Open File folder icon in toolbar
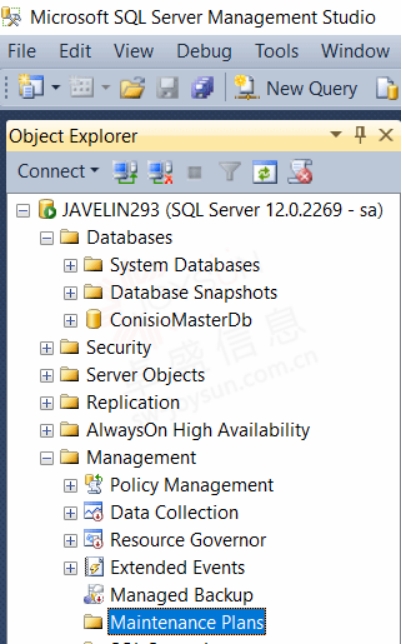The width and height of the screenshot is (402, 644). click(x=132, y=88)
